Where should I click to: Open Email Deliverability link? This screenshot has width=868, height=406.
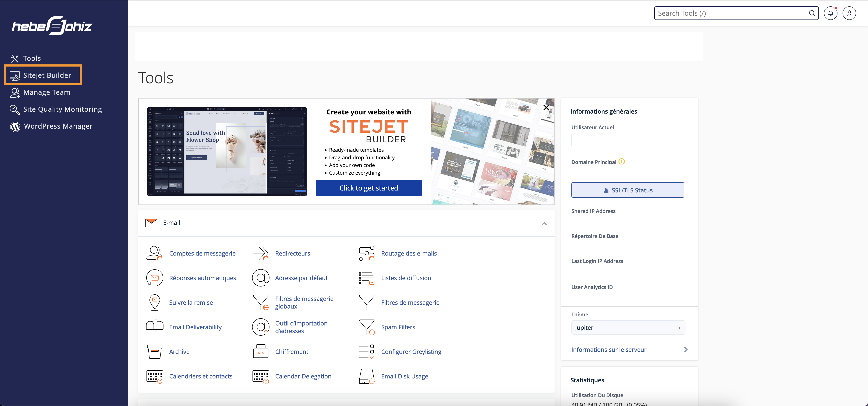(195, 327)
